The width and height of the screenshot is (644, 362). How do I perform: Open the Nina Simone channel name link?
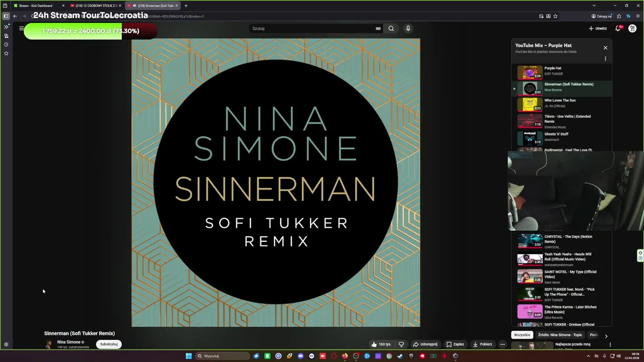pos(69,342)
